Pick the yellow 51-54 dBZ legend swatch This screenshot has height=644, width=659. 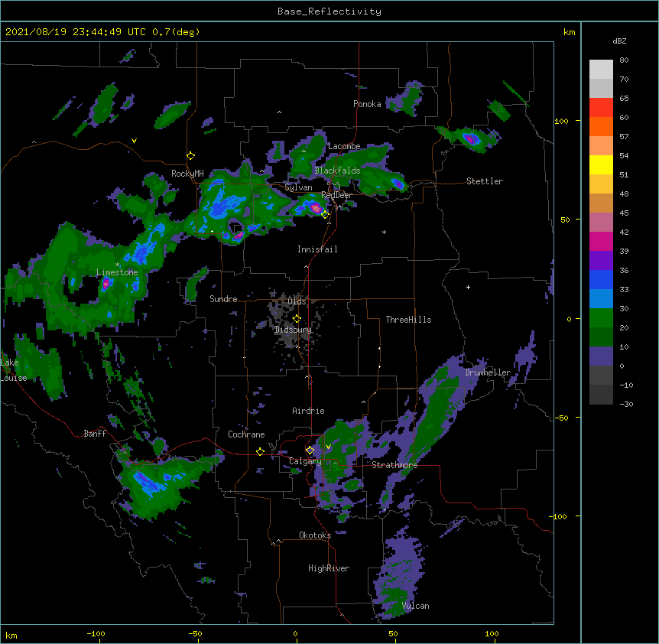(x=601, y=164)
